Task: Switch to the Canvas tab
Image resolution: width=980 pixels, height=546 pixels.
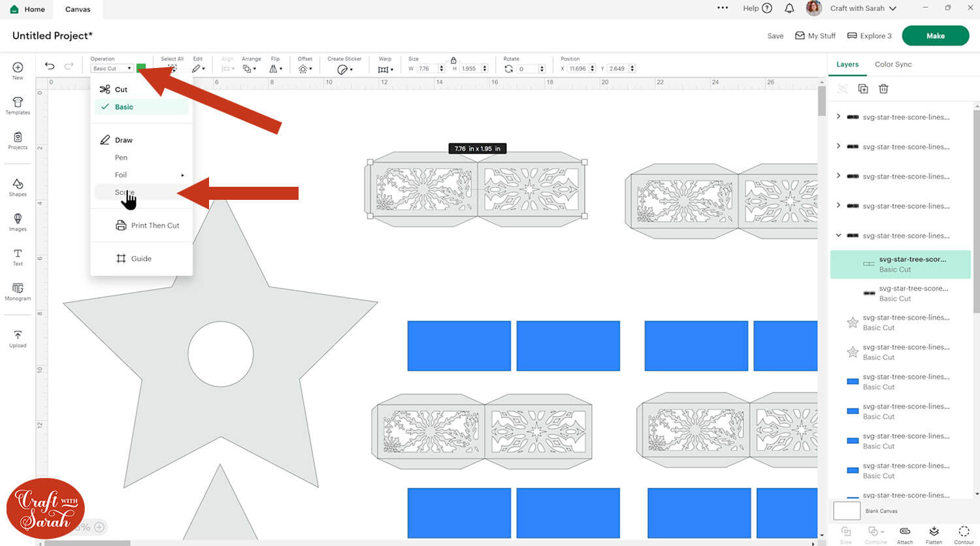Action: click(x=78, y=9)
